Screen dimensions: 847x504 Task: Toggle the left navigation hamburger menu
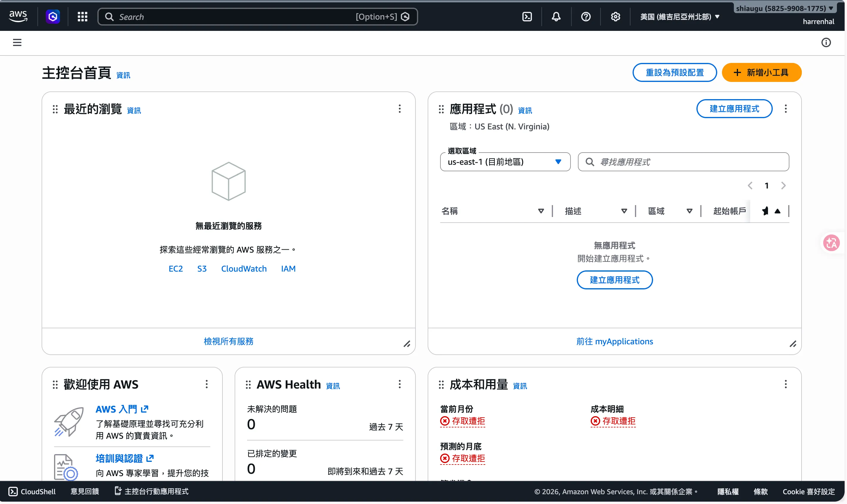pyautogui.click(x=17, y=42)
